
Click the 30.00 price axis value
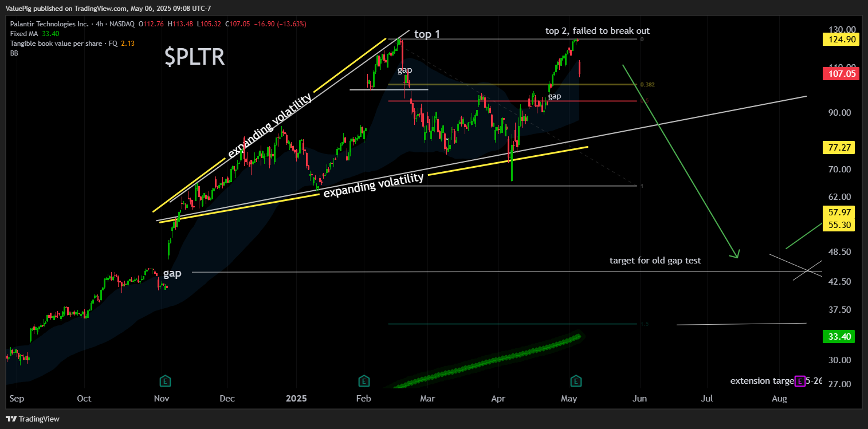pos(840,360)
